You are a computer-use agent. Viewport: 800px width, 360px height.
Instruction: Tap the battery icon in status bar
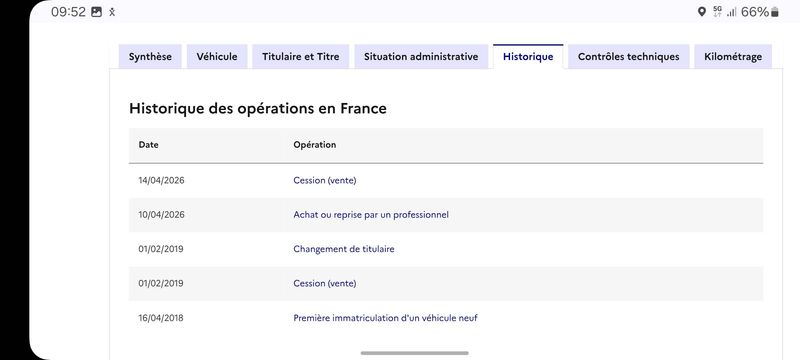coord(774,12)
